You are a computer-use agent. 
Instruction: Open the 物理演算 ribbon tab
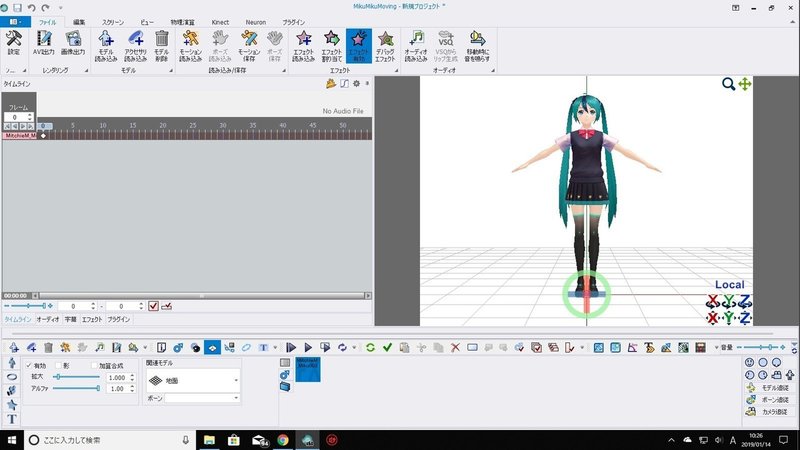(x=183, y=22)
